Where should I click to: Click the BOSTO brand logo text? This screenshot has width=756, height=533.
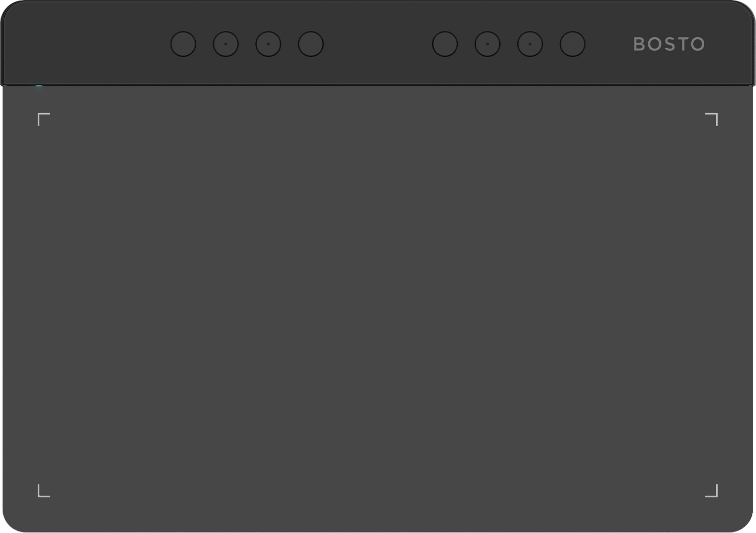(x=669, y=44)
